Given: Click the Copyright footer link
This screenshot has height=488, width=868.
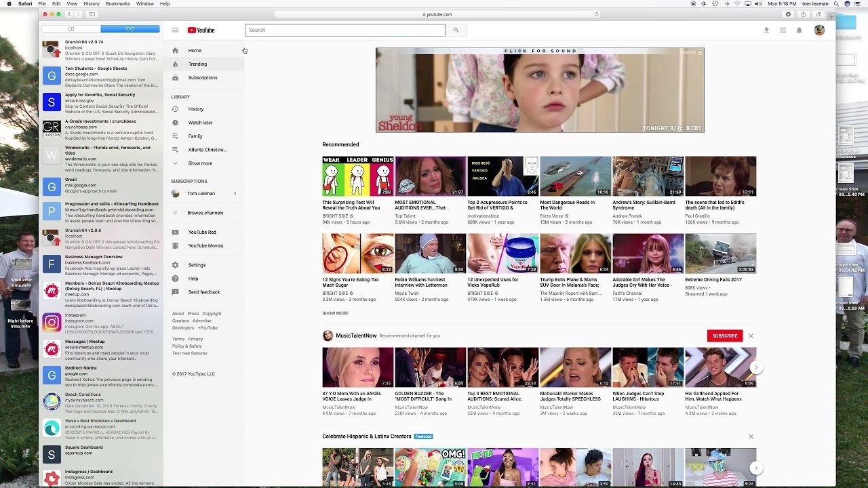Looking at the screenshot, I should [x=212, y=314].
